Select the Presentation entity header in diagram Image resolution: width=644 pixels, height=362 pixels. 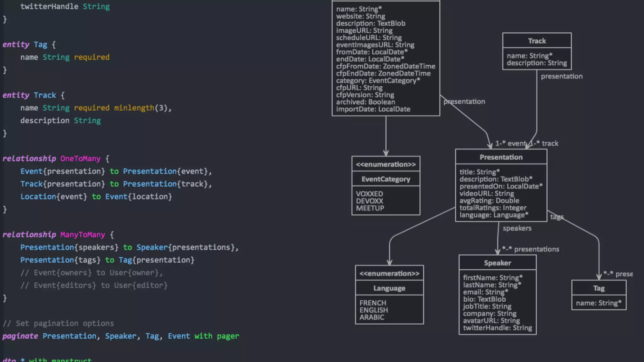(x=501, y=157)
